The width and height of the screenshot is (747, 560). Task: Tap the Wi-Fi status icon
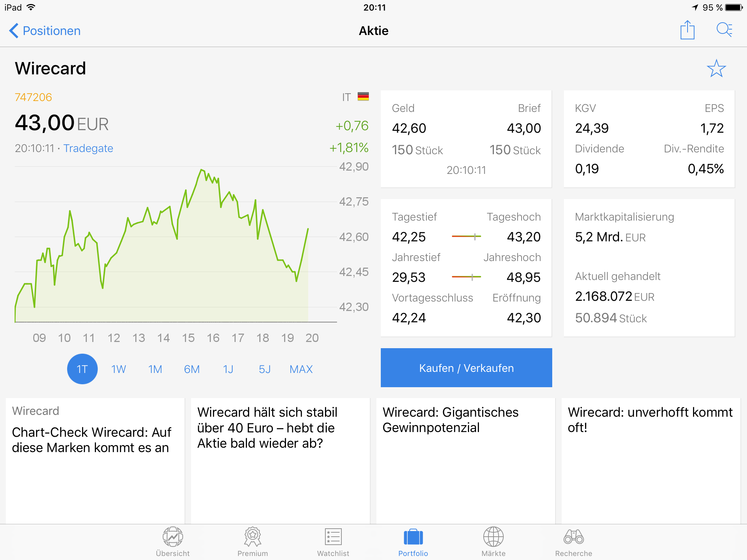coord(31,7)
